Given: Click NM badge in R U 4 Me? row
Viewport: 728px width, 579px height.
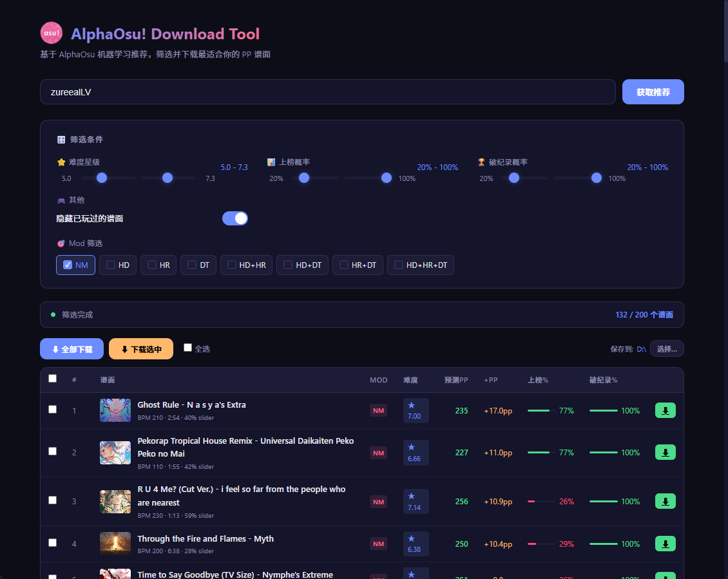Looking at the screenshot, I should click(x=378, y=502).
